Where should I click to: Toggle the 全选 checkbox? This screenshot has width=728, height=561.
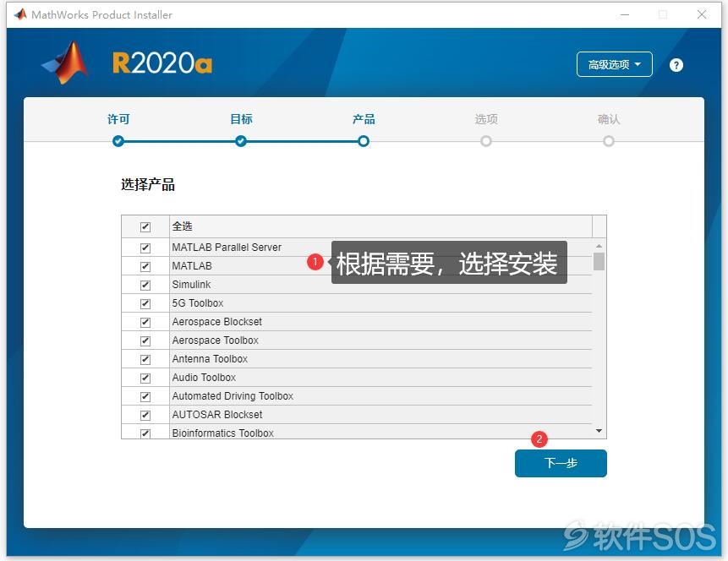click(145, 227)
